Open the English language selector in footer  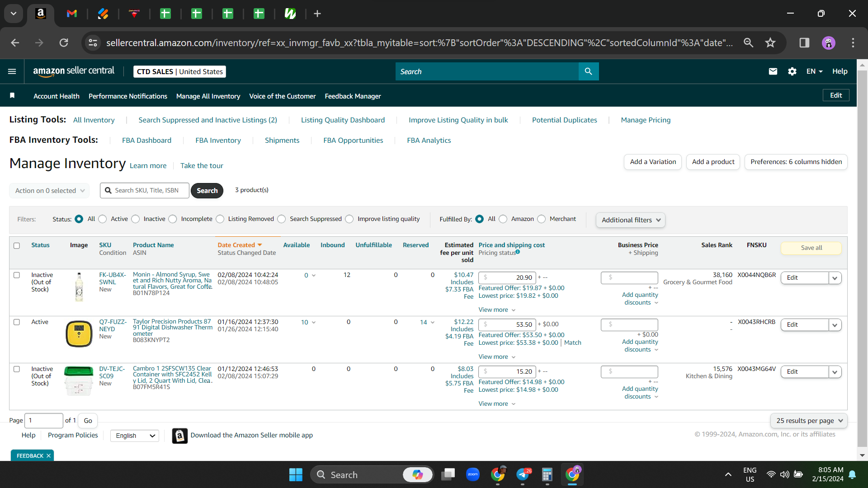pyautogui.click(x=135, y=436)
